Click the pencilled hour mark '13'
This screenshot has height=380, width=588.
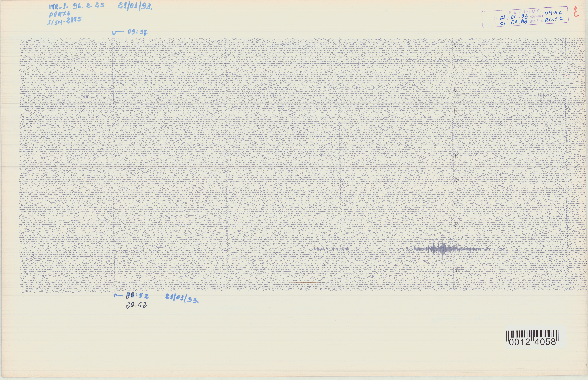click(456, 112)
